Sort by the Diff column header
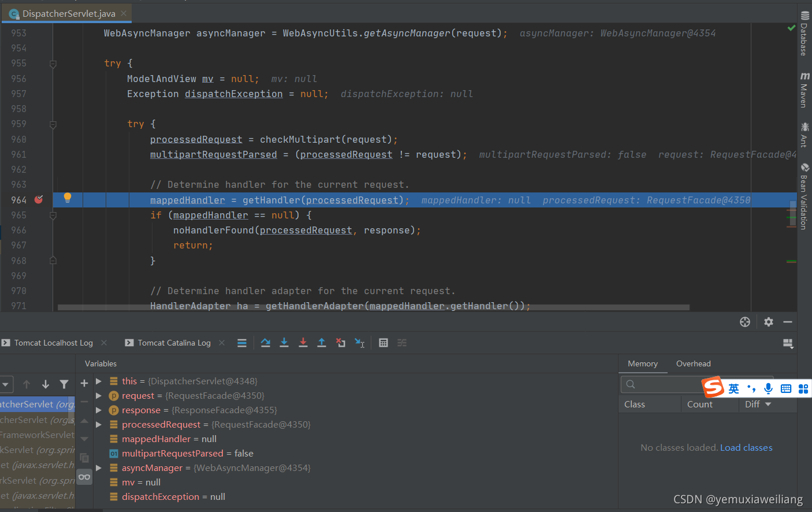The height and width of the screenshot is (512, 812). [768, 405]
